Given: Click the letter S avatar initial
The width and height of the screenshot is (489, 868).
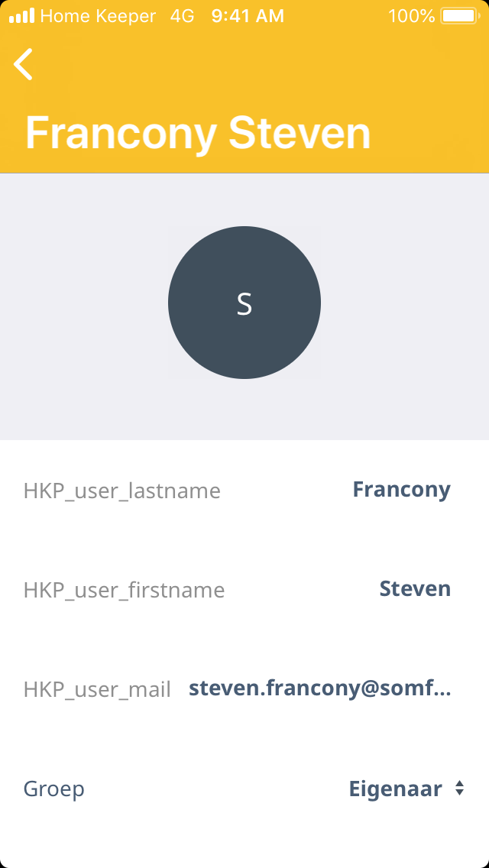Looking at the screenshot, I should click(244, 304).
